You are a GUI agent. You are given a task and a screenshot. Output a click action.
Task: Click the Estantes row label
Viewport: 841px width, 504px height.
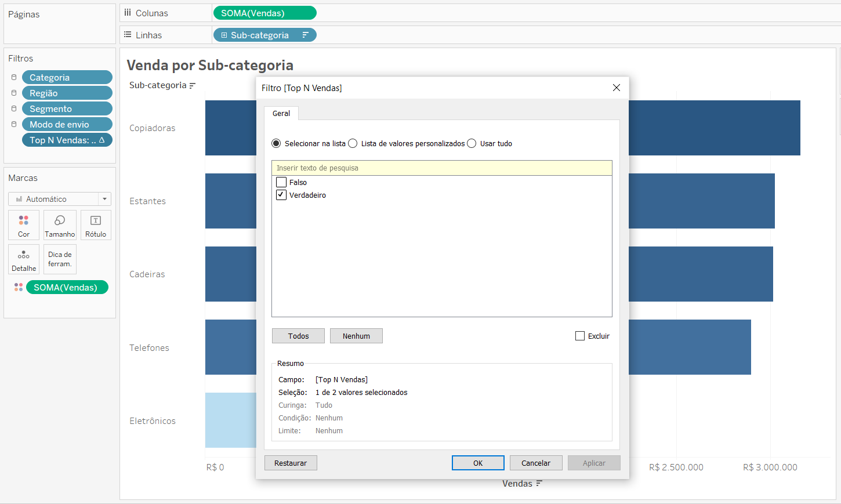pyautogui.click(x=147, y=201)
